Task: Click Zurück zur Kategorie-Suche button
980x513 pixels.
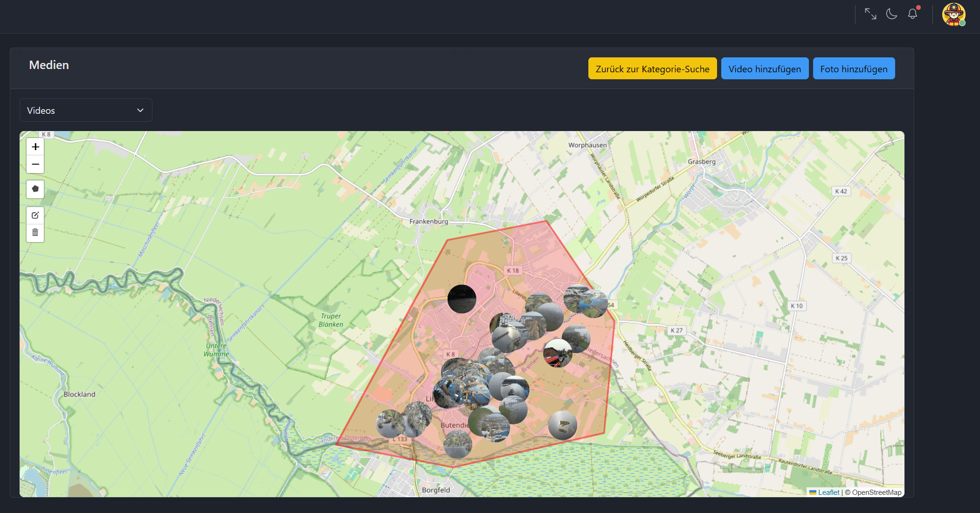Action: (x=652, y=69)
